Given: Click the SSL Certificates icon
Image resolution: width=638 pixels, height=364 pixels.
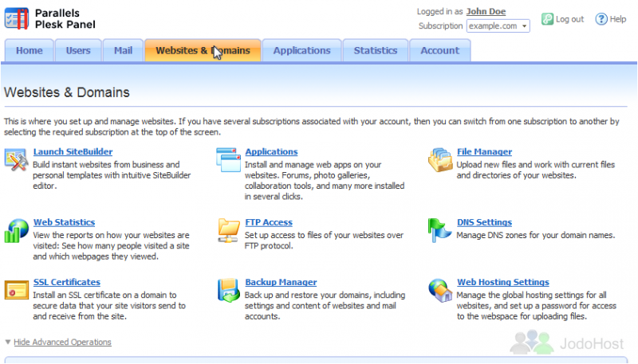Looking at the screenshot, I should (x=16, y=290).
